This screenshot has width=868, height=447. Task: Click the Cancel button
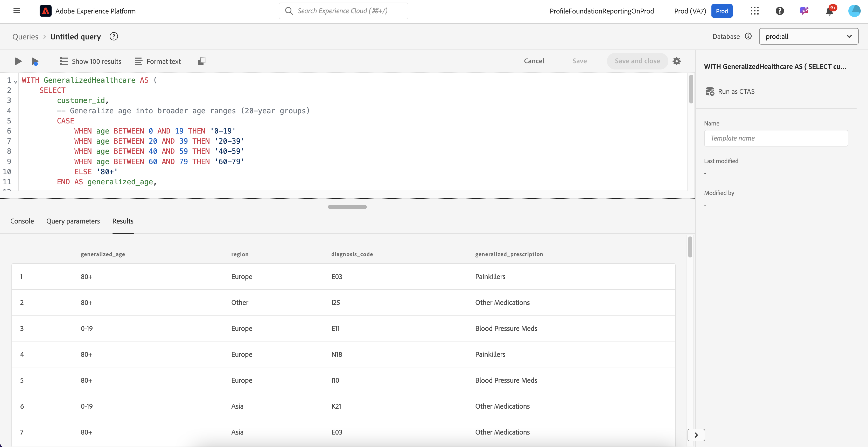pyautogui.click(x=534, y=61)
